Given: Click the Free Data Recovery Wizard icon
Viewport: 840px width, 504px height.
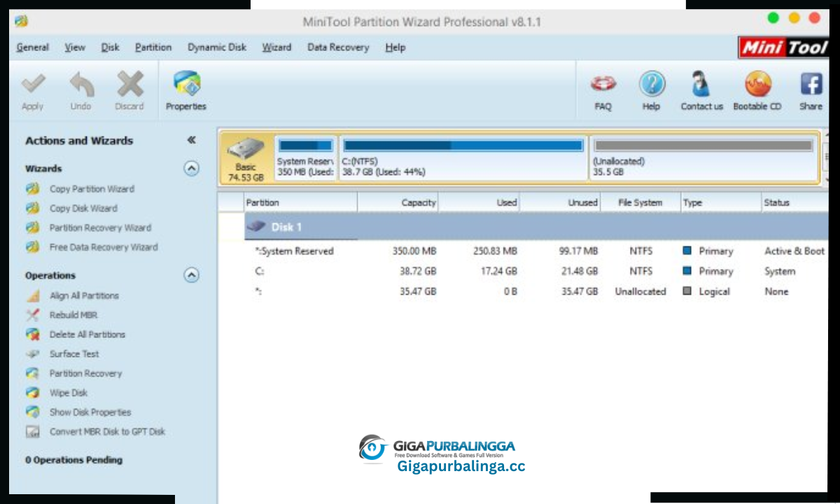Looking at the screenshot, I should tap(32, 247).
